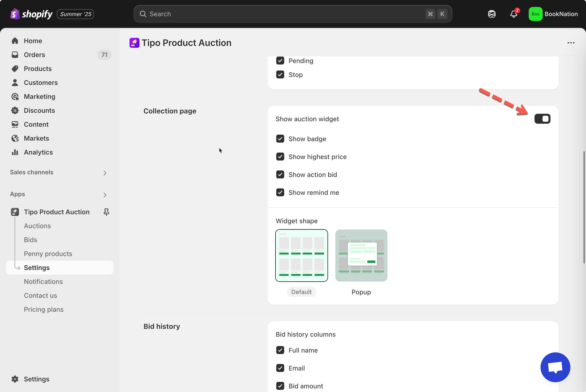This screenshot has width=586, height=392.
Task: Open the BookNation account menu
Action: pos(553,14)
